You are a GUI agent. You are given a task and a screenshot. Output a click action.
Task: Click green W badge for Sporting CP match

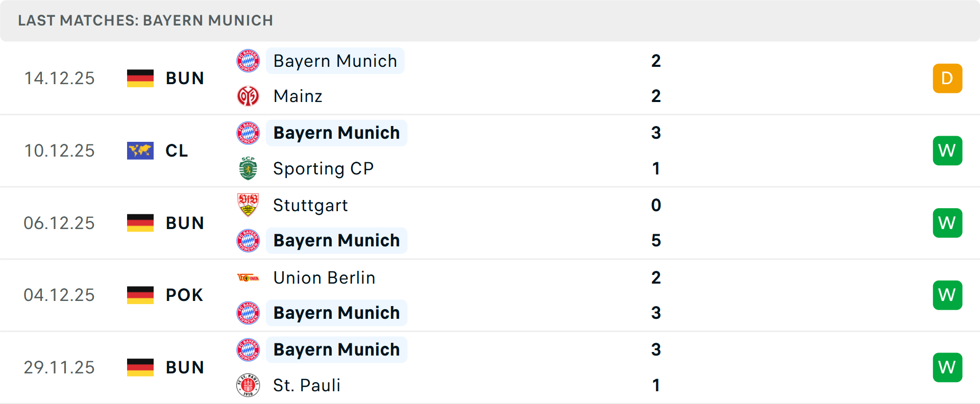tap(947, 150)
